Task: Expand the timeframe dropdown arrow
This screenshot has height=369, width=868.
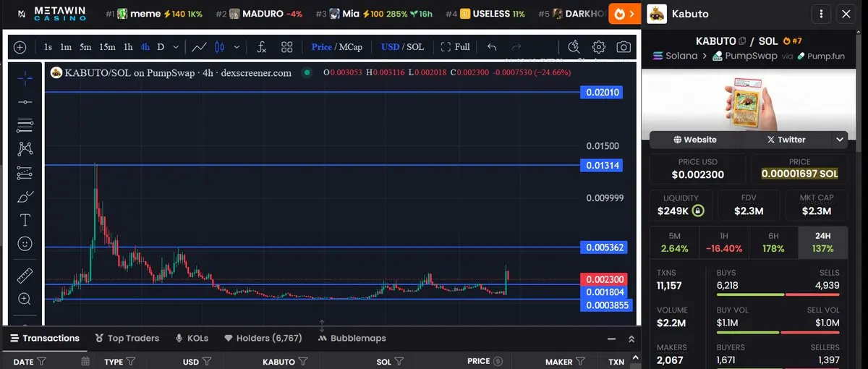Action: tap(176, 47)
